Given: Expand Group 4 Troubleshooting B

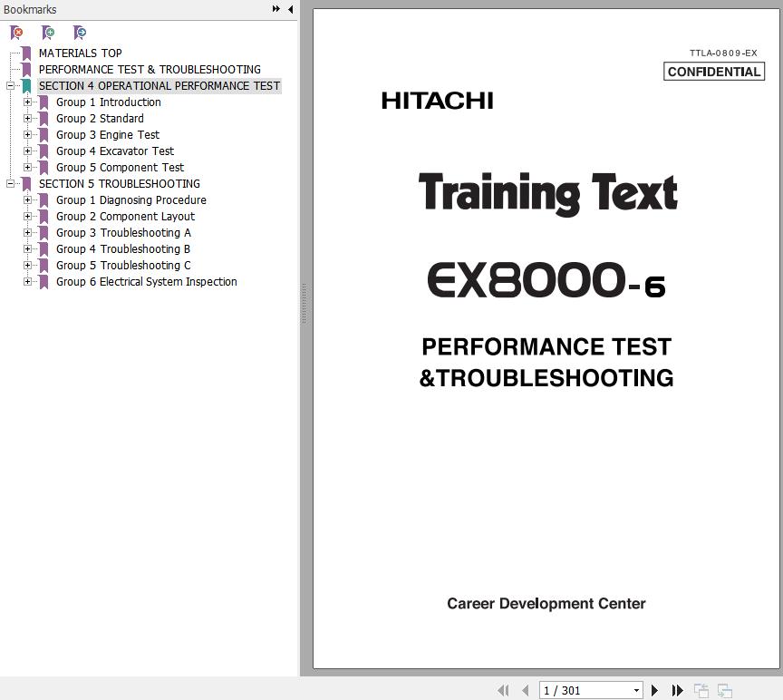Looking at the screenshot, I should pyautogui.click(x=27, y=248).
